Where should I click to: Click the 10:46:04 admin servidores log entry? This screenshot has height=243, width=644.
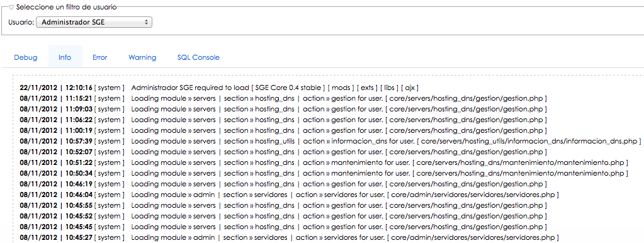(289, 195)
